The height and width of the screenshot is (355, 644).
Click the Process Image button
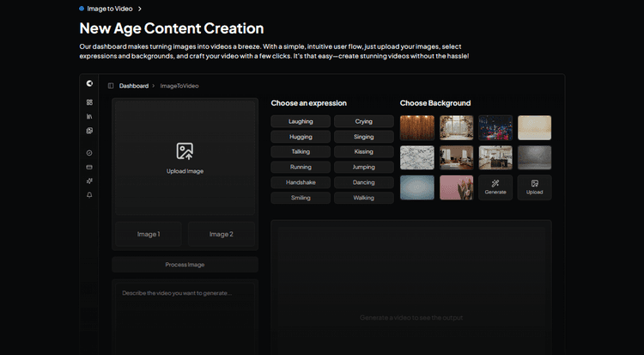[185, 265]
